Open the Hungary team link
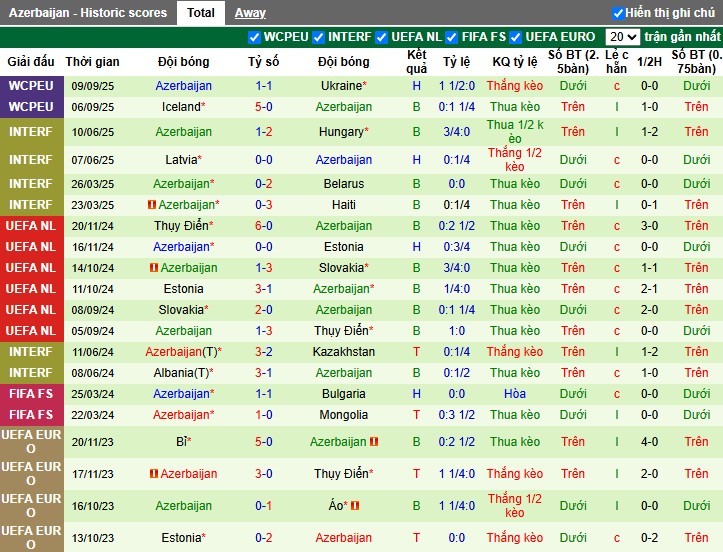The width and height of the screenshot is (723, 552). pyautogui.click(x=342, y=132)
